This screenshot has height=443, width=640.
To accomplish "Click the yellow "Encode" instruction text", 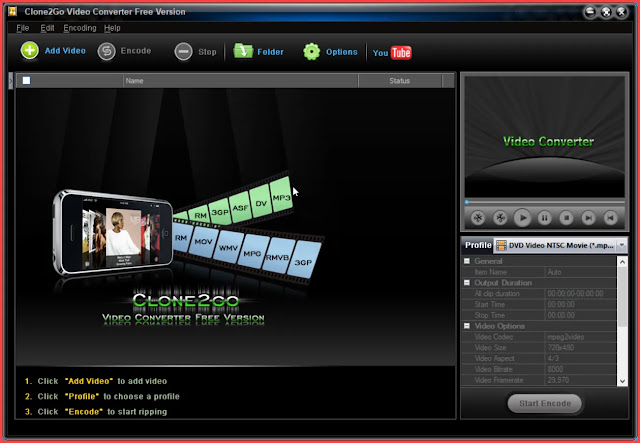I will coord(84,412).
